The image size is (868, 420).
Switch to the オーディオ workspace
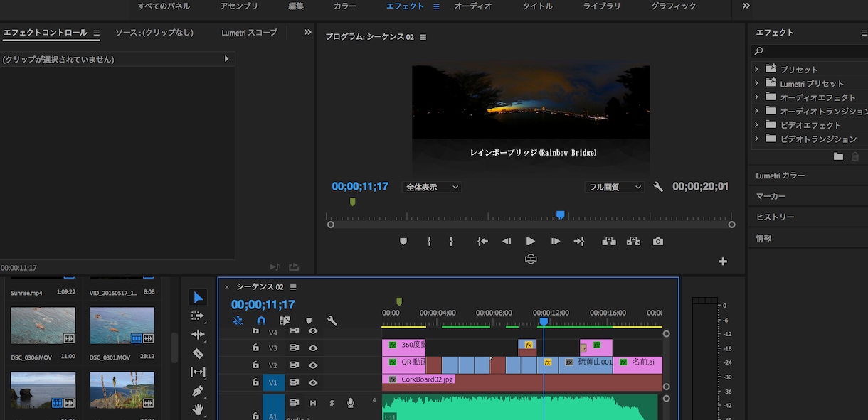pos(473,6)
